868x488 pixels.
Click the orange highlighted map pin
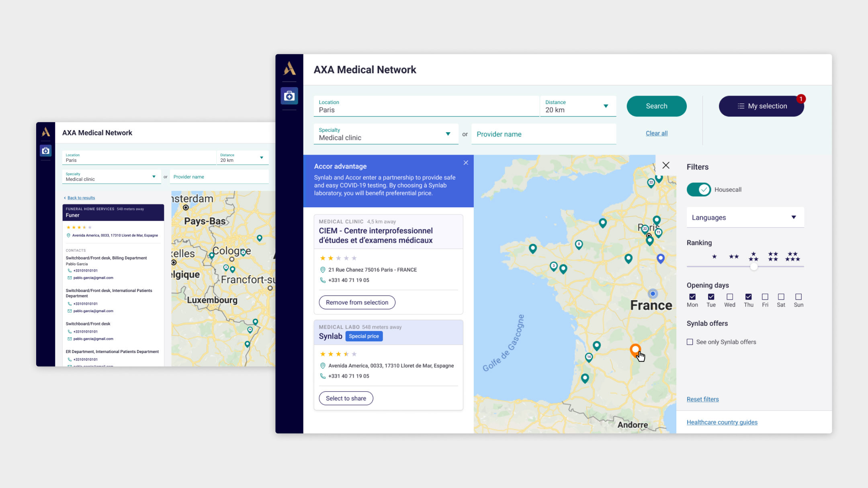coord(635,350)
